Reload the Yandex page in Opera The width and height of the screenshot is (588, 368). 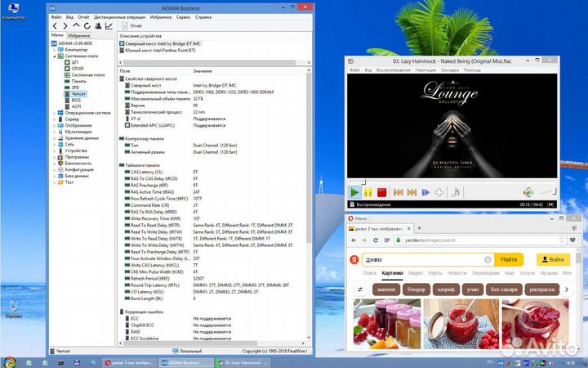click(376, 240)
